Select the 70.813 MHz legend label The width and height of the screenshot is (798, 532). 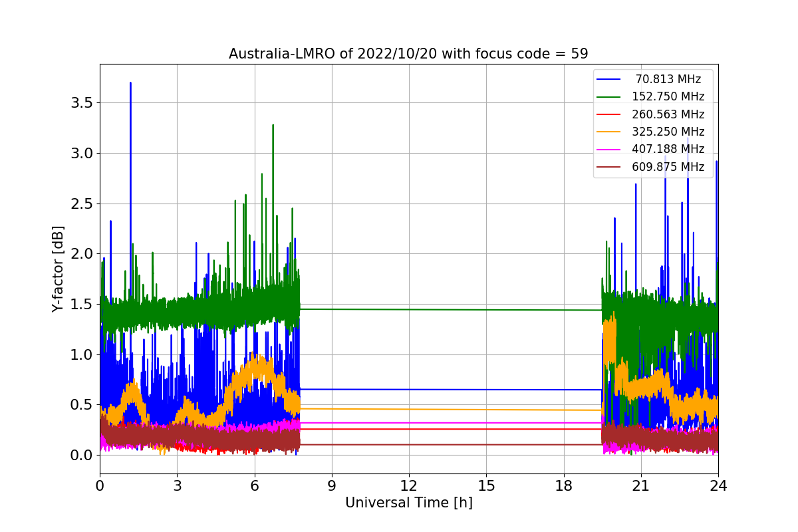pyautogui.click(x=668, y=79)
